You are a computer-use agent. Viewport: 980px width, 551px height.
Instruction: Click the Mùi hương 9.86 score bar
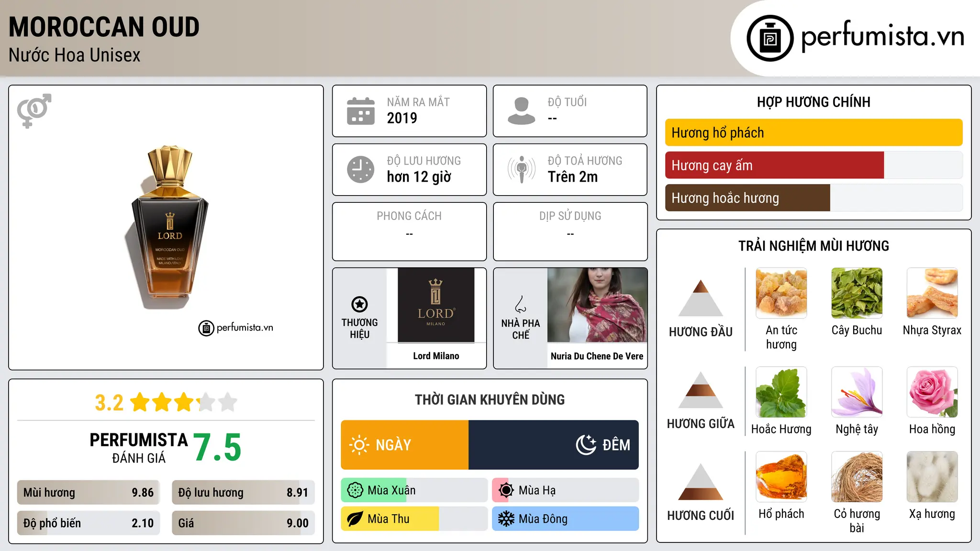click(89, 493)
